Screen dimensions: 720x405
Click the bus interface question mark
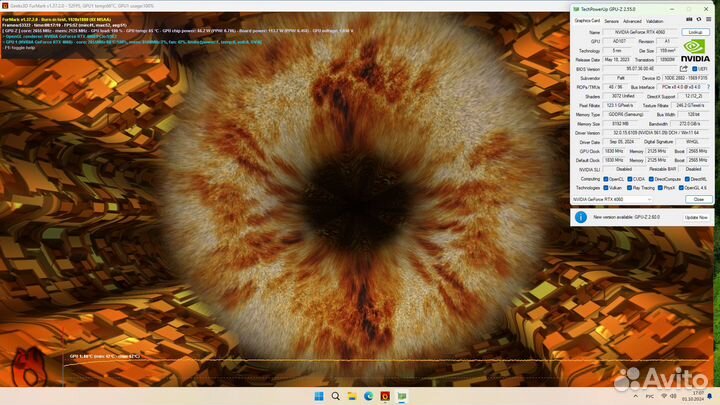pyautogui.click(x=709, y=87)
